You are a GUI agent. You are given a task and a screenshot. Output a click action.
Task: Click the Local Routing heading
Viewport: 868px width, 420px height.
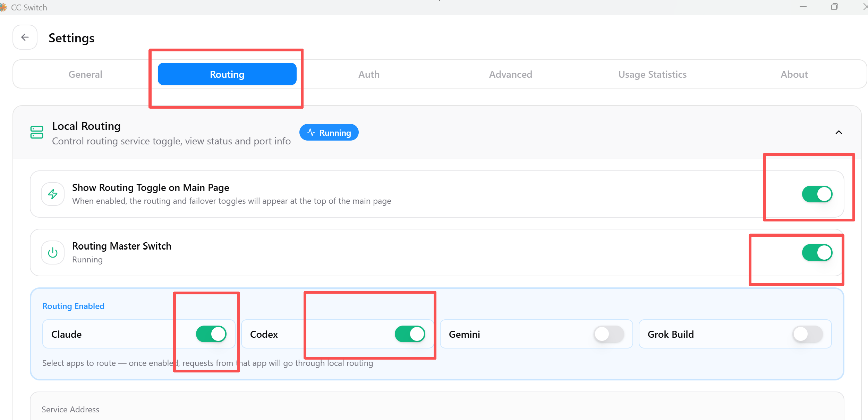click(86, 126)
